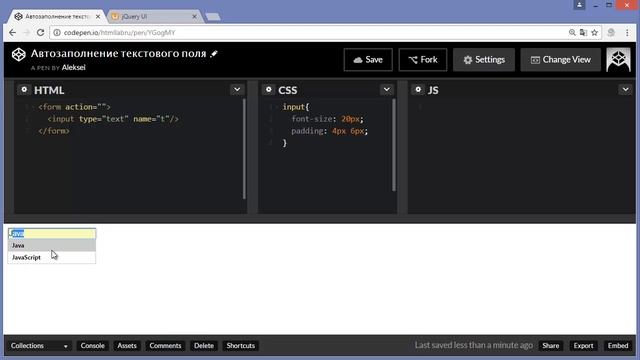Reload the CodePen page
The width and height of the screenshot is (640, 360).
coord(40,32)
